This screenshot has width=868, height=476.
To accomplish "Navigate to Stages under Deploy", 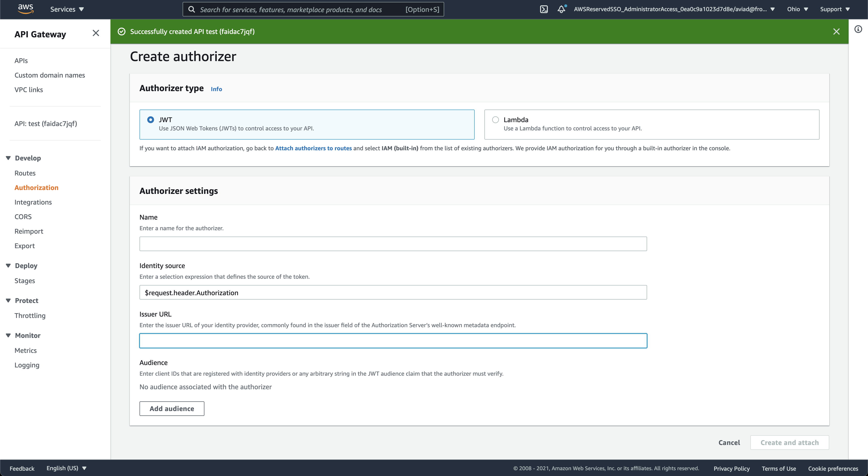I will 24,280.
